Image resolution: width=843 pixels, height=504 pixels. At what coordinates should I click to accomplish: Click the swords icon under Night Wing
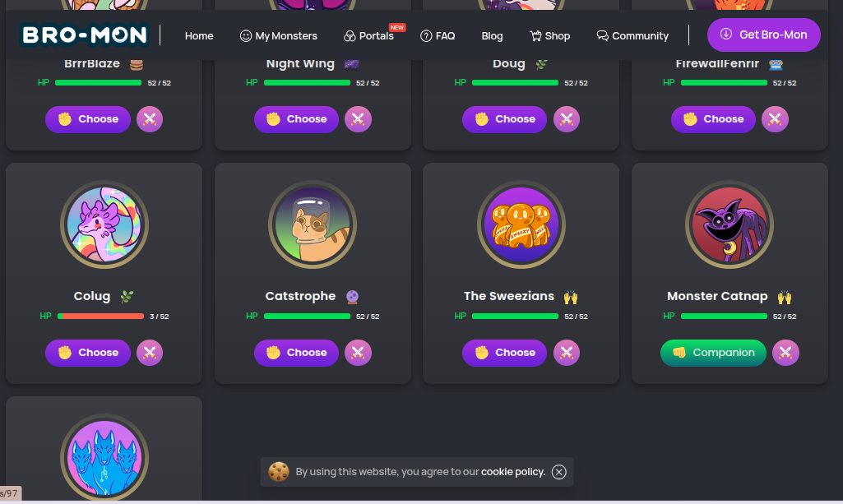click(x=358, y=119)
